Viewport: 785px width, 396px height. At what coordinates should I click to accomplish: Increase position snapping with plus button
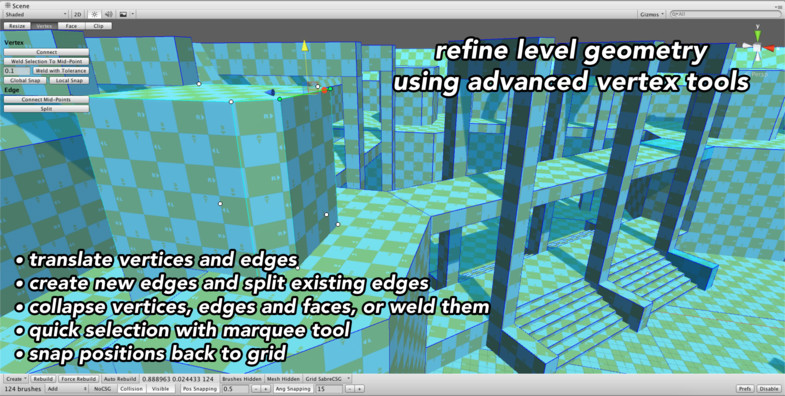click(x=265, y=388)
